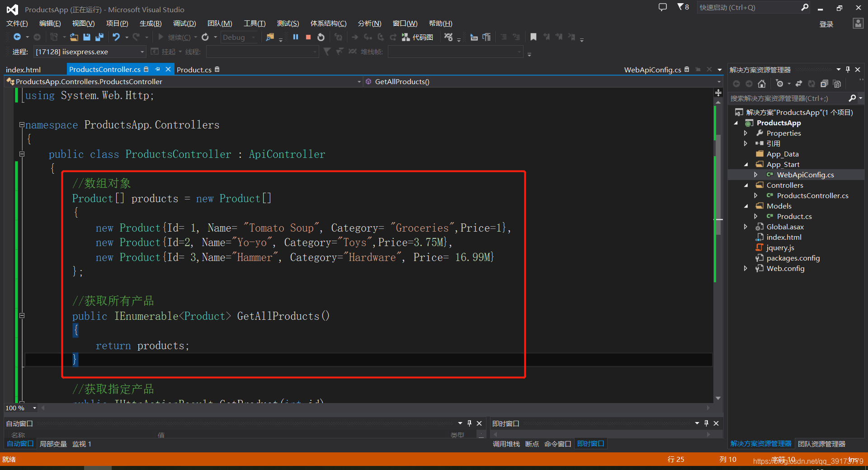Toggle sync with active document icon

click(799, 84)
